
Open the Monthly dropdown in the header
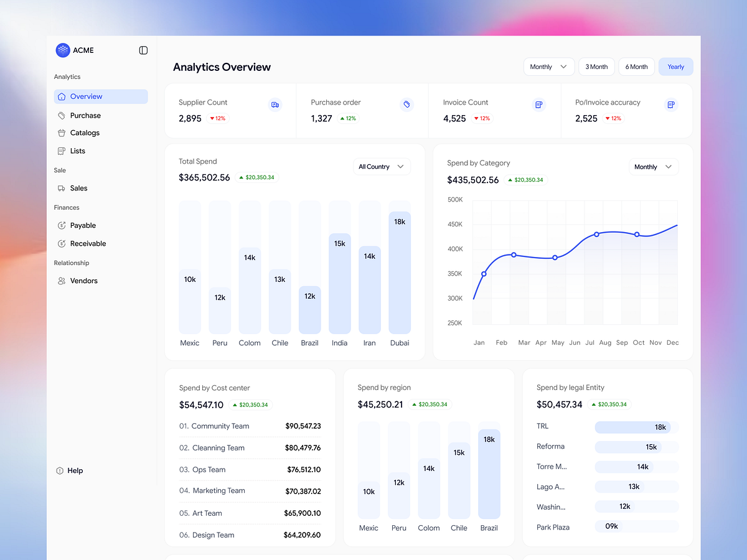coord(548,67)
